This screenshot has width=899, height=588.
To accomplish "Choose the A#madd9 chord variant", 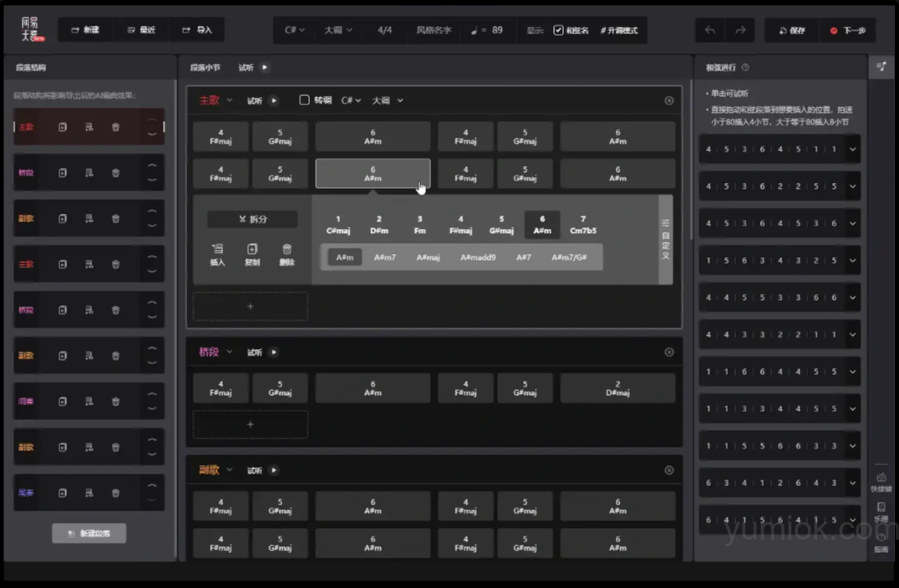I will pos(478,257).
